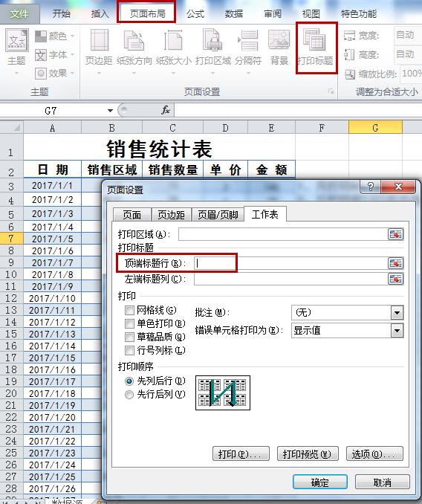The height and width of the screenshot is (504, 422).
Task: Switch to the 页面 tab in dialog
Action: 132,215
